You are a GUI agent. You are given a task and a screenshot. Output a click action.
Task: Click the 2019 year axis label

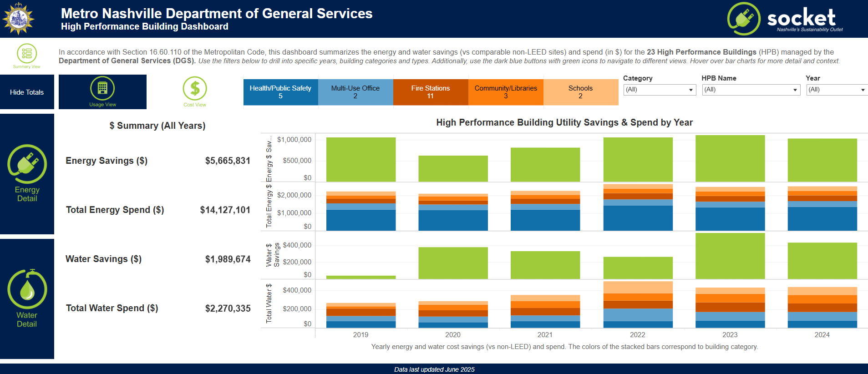click(x=361, y=335)
